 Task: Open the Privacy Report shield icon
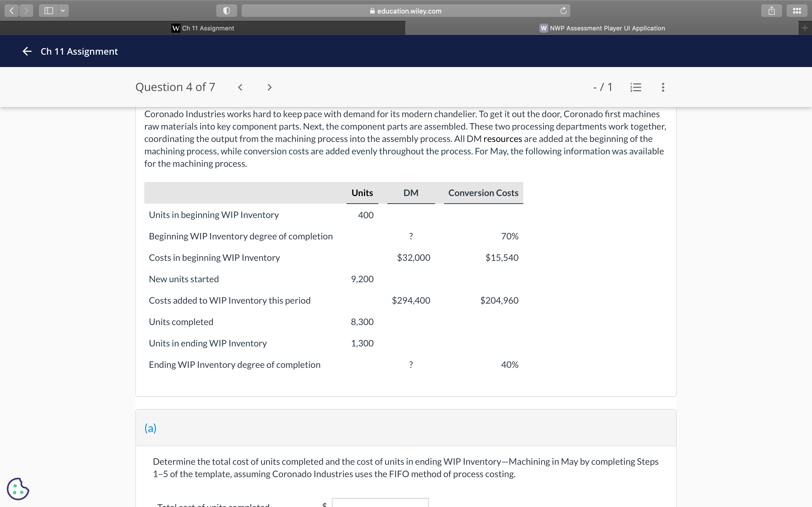click(x=226, y=10)
